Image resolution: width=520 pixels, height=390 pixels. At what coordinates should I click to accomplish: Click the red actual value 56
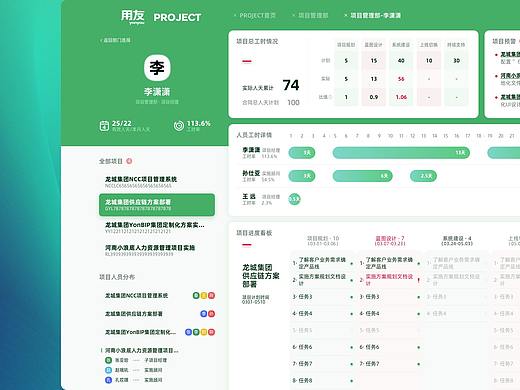coord(401,79)
